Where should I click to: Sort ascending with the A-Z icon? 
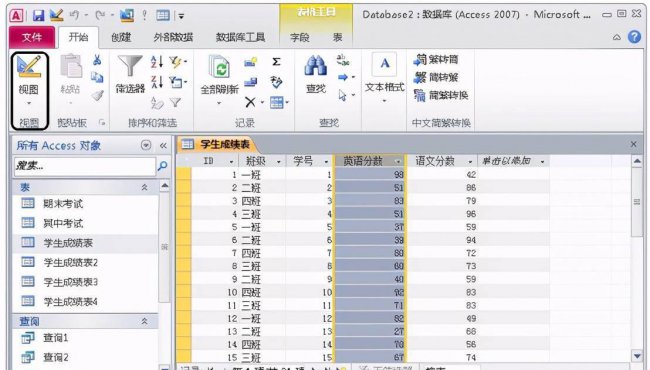(157, 62)
